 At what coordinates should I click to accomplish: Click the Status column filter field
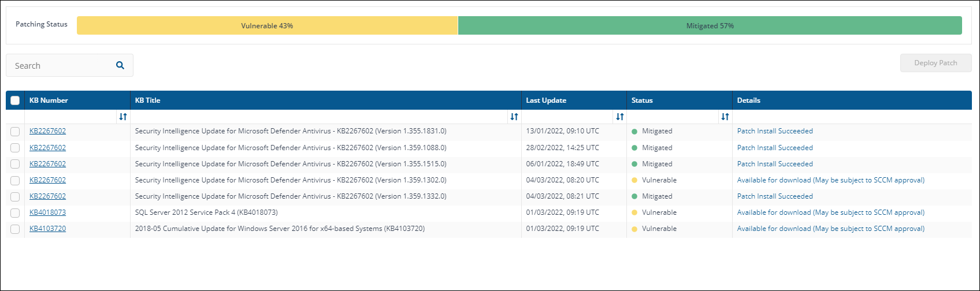(x=673, y=117)
